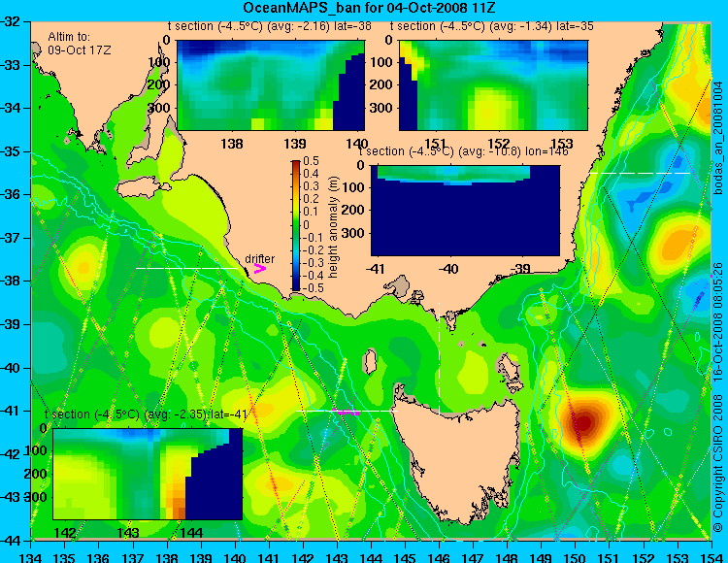Click the magenta drifter arrow marker
728x563 pixels.
[260, 268]
